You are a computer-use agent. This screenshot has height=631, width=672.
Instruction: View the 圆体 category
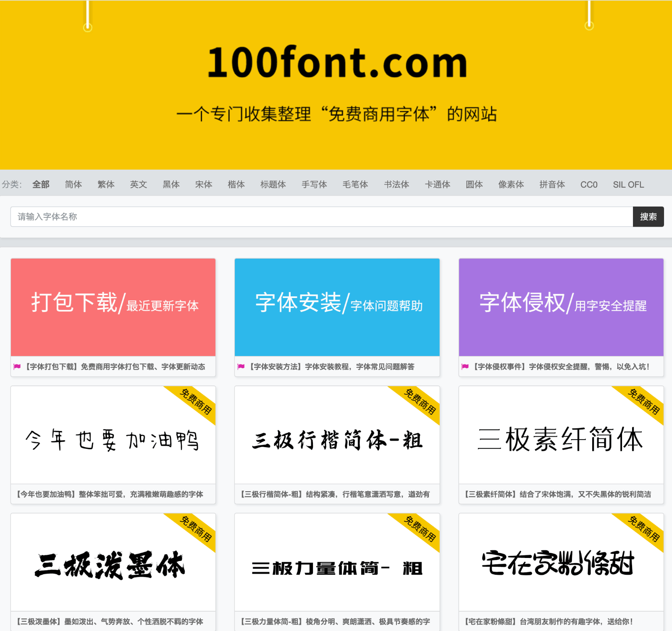(x=474, y=184)
